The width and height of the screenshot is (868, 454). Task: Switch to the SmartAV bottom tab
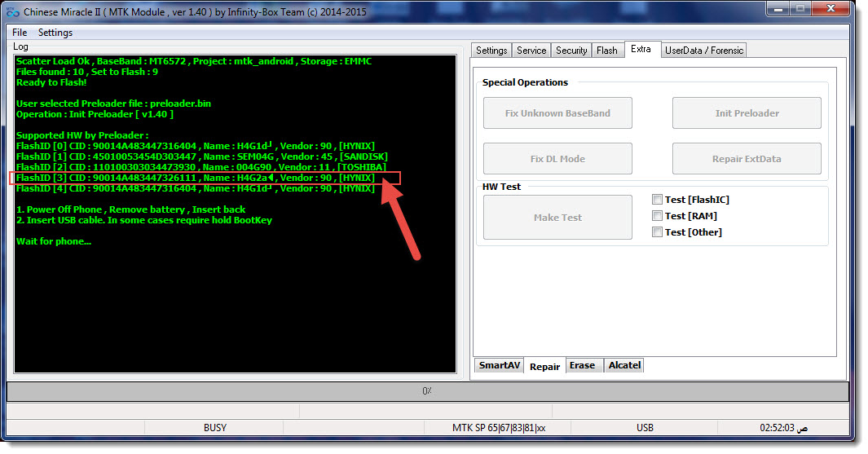tap(500, 365)
